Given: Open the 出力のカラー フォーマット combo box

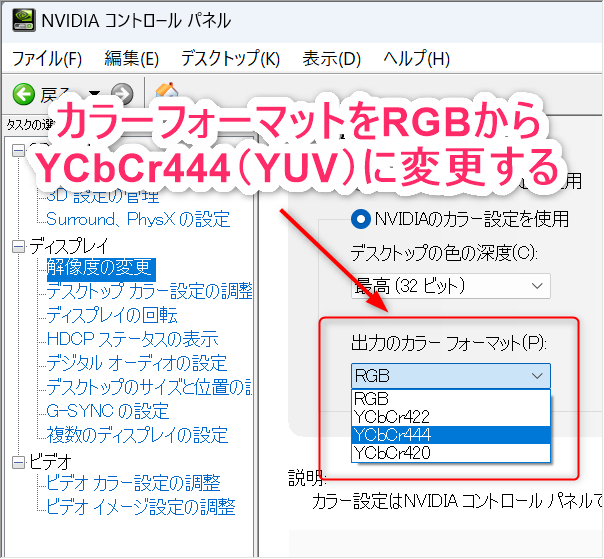Looking at the screenshot, I should point(451,376).
